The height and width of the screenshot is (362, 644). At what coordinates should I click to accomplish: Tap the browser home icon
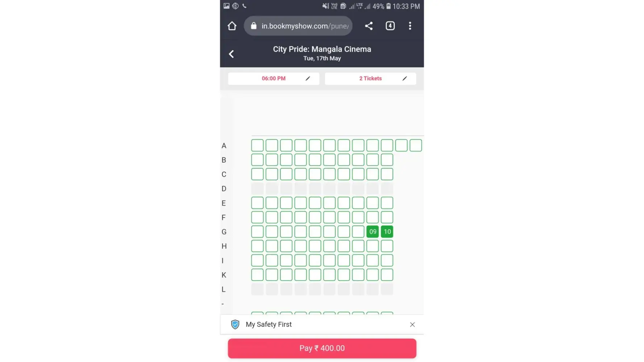(232, 26)
